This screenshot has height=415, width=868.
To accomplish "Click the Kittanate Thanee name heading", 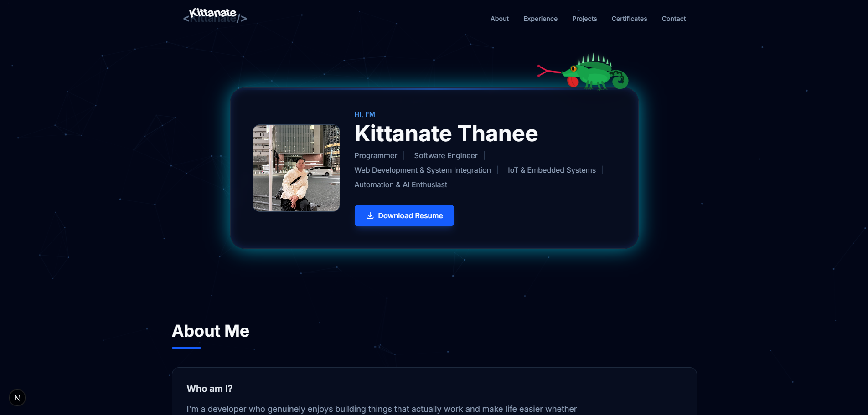I will (446, 133).
